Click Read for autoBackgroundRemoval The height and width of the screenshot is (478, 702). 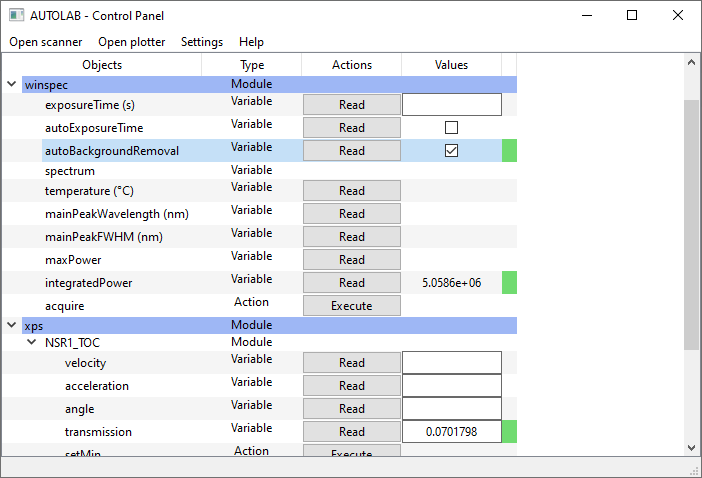tap(352, 151)
